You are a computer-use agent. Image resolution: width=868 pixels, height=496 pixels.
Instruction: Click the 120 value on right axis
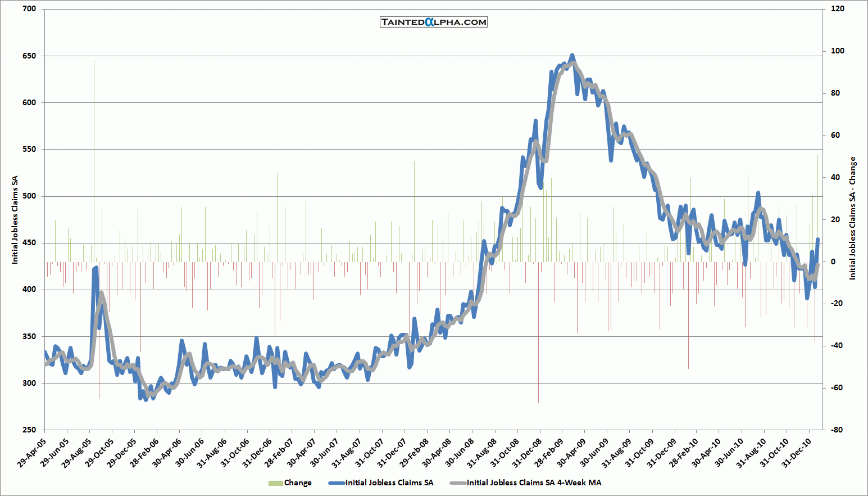click(838, 9)
